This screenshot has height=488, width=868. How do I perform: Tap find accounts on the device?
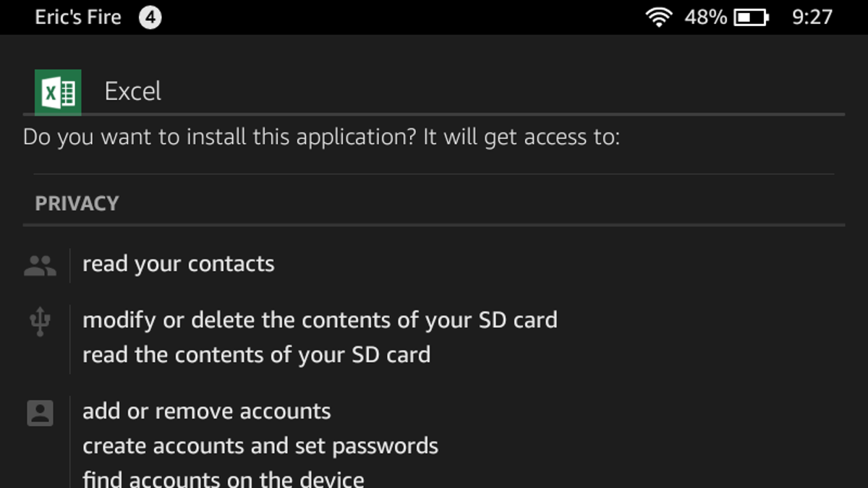224,479
